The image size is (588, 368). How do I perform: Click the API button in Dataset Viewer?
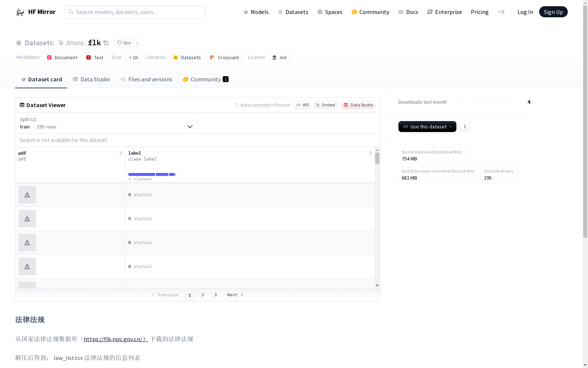(x=302, y=105)
